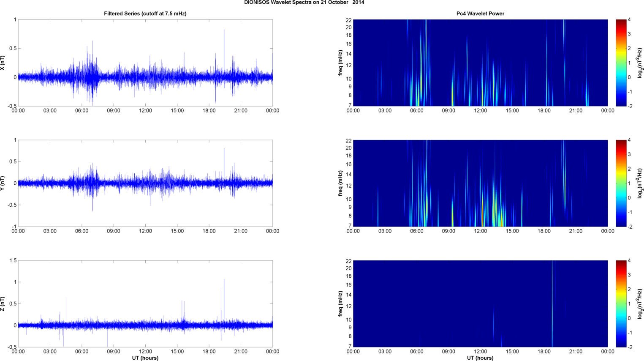
Task: Click the 1.5 tick on the Z axis
Action: (13, 261)
